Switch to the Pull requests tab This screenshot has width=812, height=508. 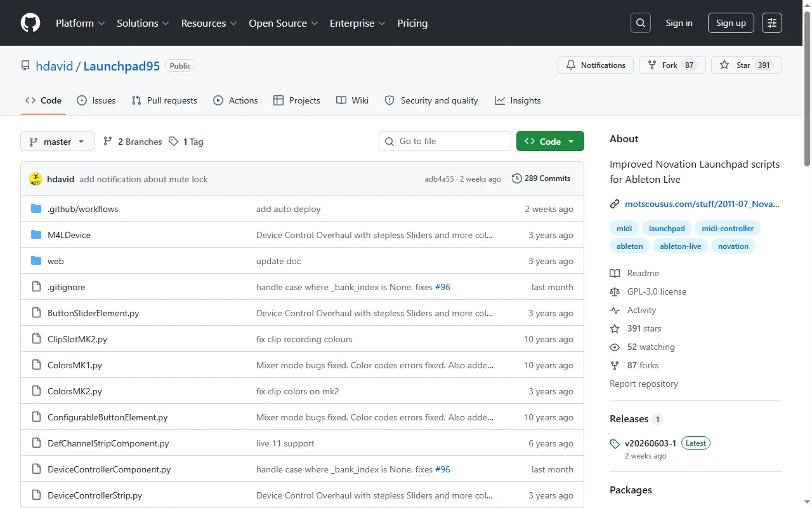tap(164, 100)
